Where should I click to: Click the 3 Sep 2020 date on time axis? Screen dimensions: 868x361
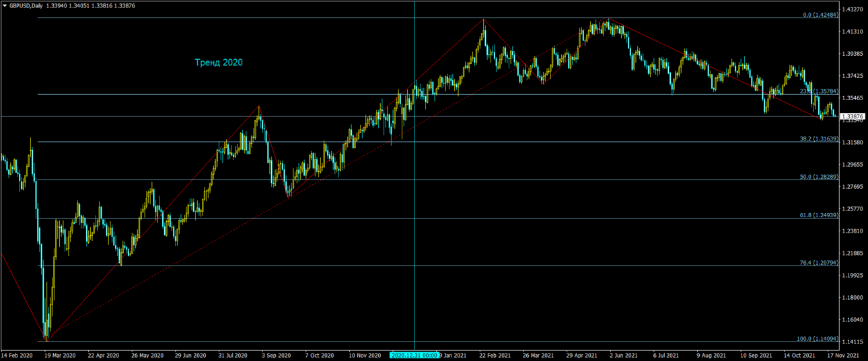(277, 355)
